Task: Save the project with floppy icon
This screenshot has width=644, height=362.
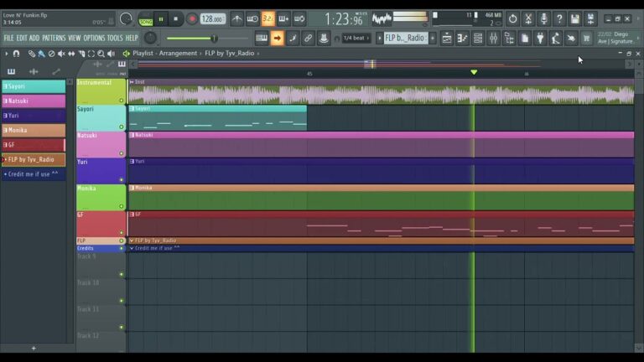Action: coord(575,19)
